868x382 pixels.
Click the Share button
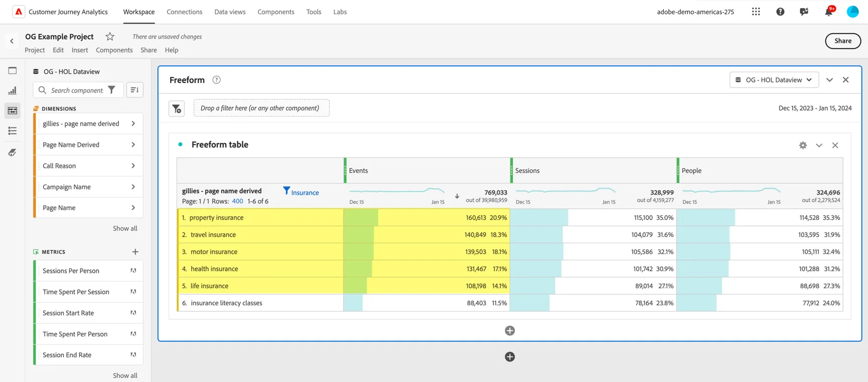coord(843,41)
